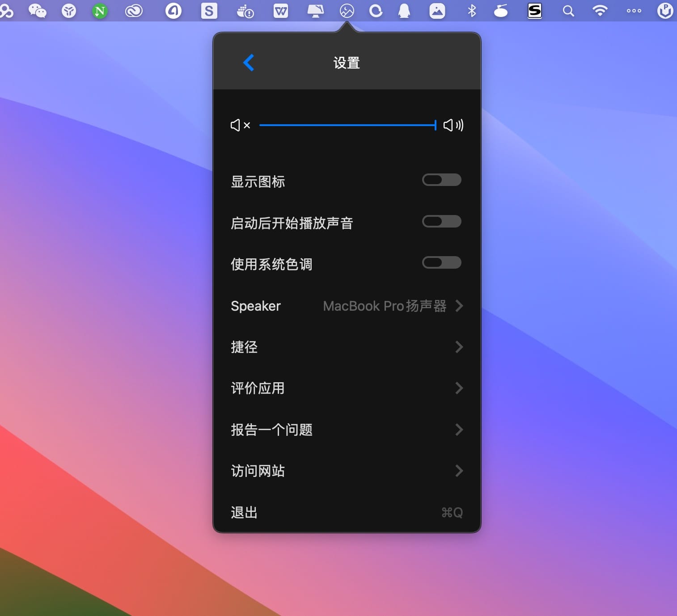Choose 退出 to quit the app
This screenshot has width=677, height=616.
click(244, 512)
